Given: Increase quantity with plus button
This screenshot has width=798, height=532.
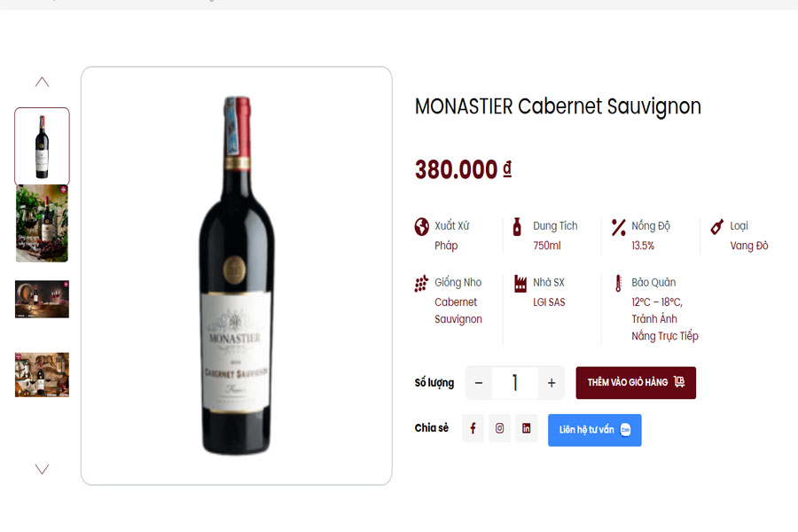Looking at the screenshot, I should (551, 383).
